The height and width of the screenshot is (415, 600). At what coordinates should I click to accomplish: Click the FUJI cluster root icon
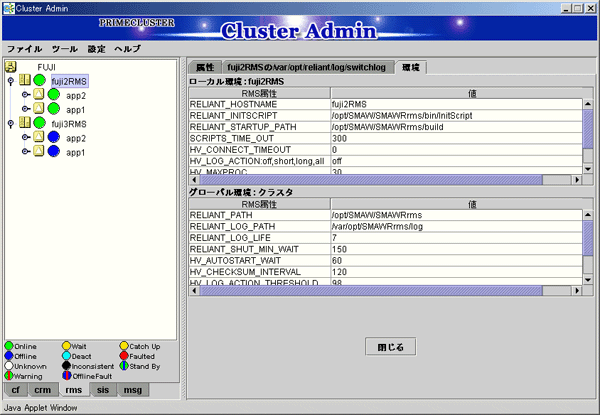point(11,66)
